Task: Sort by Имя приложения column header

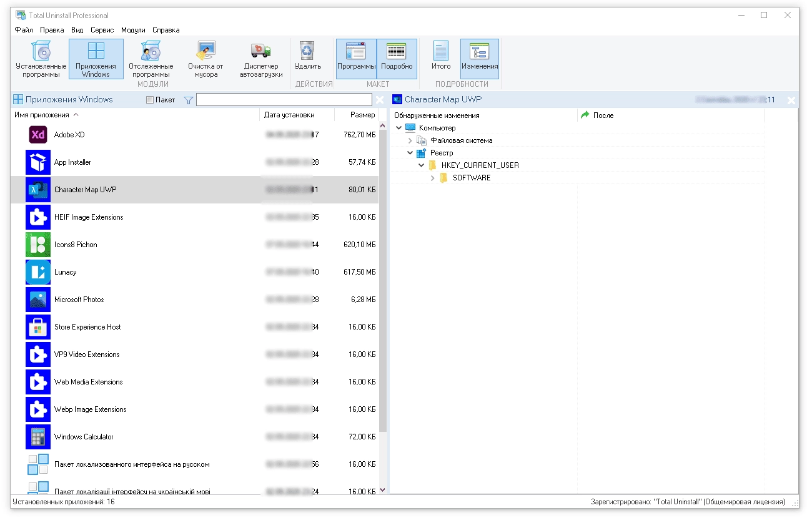Action: [x=135, y=115]
